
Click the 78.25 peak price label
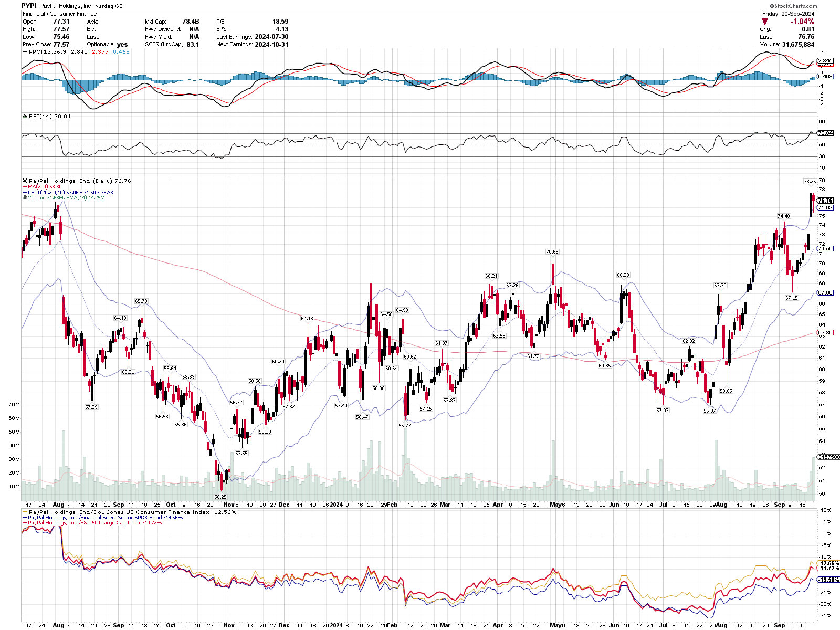[810, 182]
